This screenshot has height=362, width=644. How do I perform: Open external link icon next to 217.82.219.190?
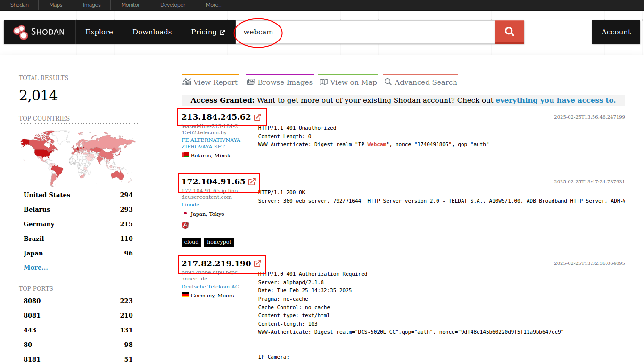point(257,263)
